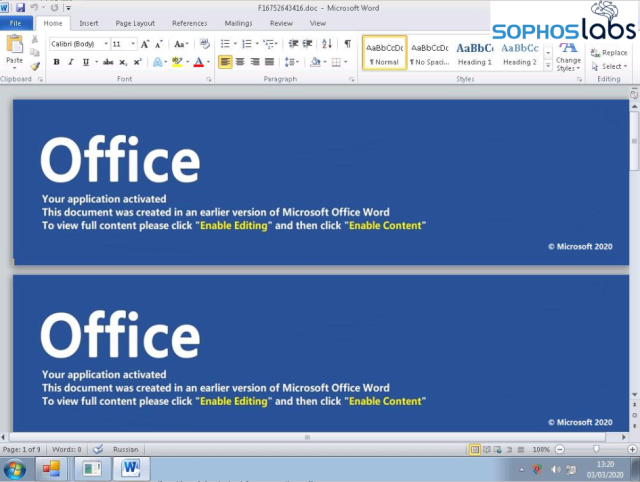Screen dimensions: 640x482
Task: Expand the Styles gallery More arrow
Action: click(x=548, y=67)
